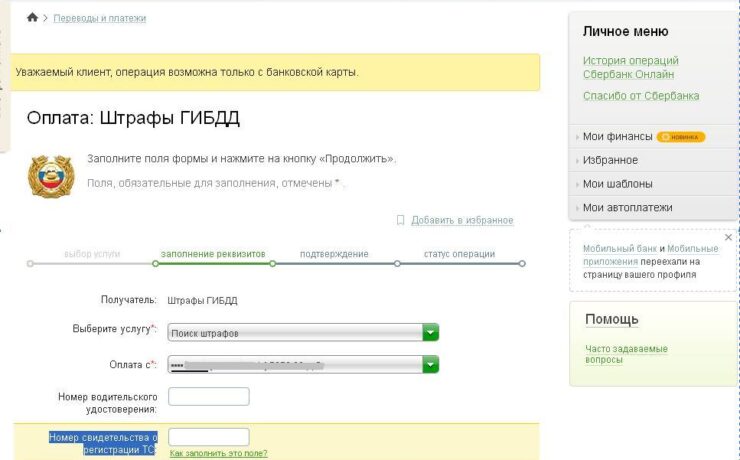
Task: Click the выбор услуги step label
Action: click(x=92, y=254)
